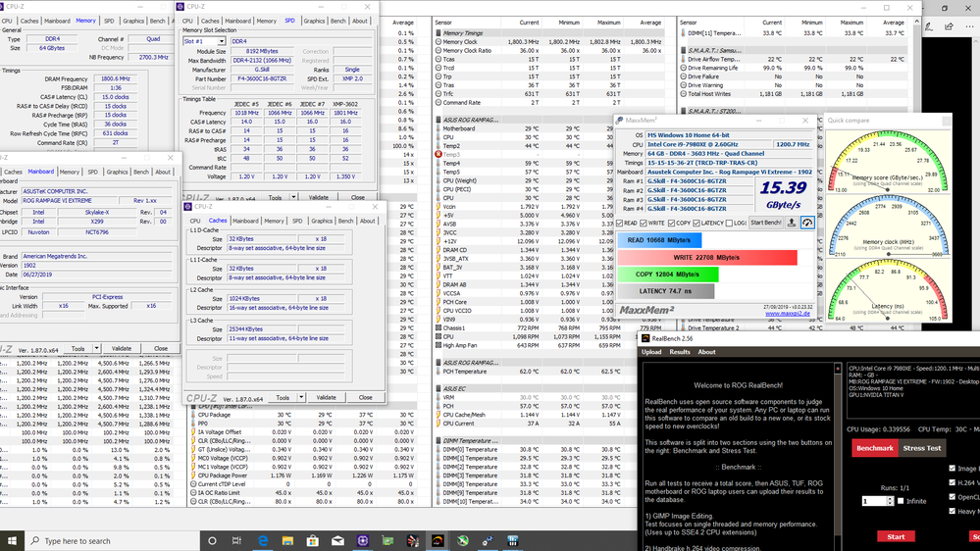Click the MaxxMem upload results icon
The width and height of the screenshot is (980, 551).
(792, 223)
